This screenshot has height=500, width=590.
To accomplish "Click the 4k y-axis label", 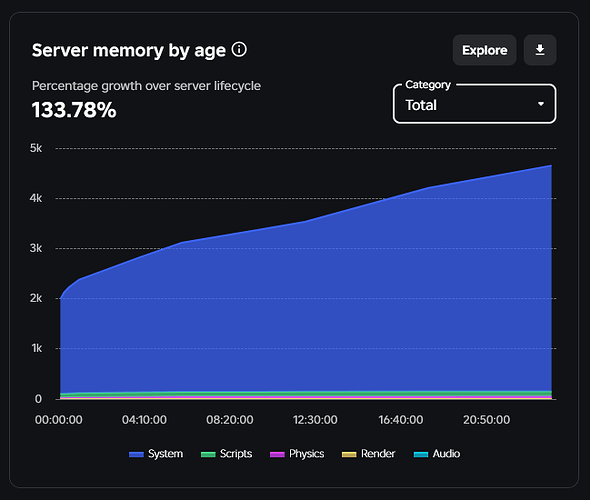I will pyautogui.click(x=36, y=198).
